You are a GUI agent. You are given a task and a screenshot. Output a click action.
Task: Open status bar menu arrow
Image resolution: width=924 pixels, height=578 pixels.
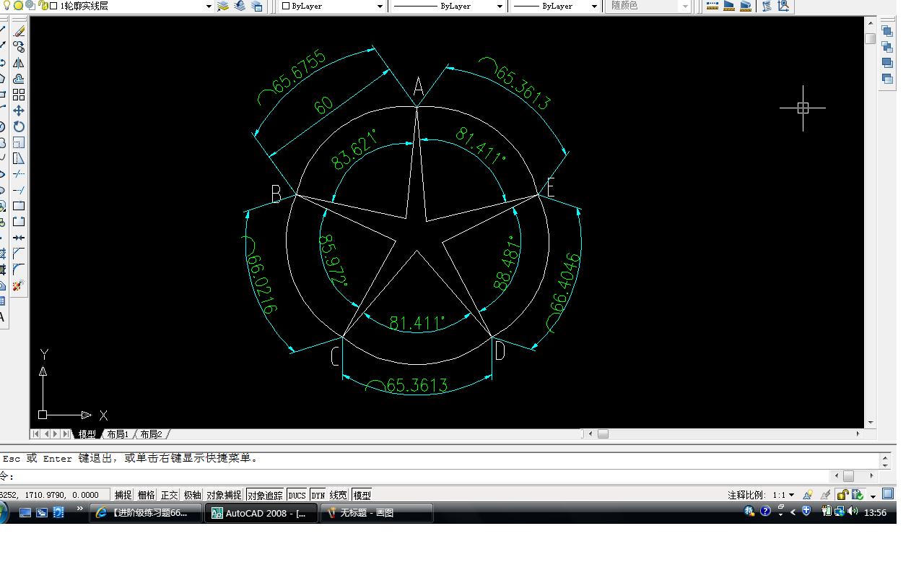click(x=873, y=496)
